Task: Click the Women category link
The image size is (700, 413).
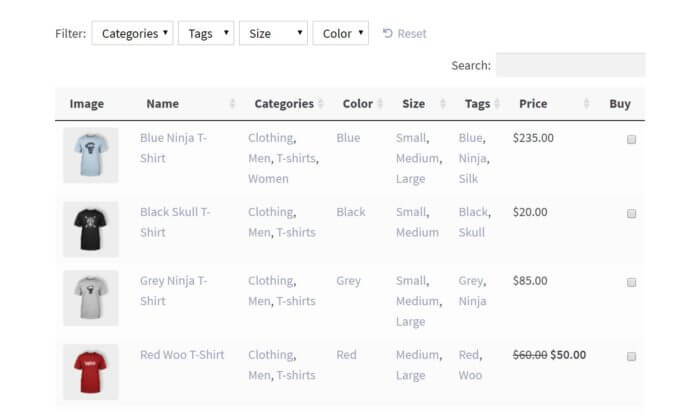Action: click(x=268, y=179)
